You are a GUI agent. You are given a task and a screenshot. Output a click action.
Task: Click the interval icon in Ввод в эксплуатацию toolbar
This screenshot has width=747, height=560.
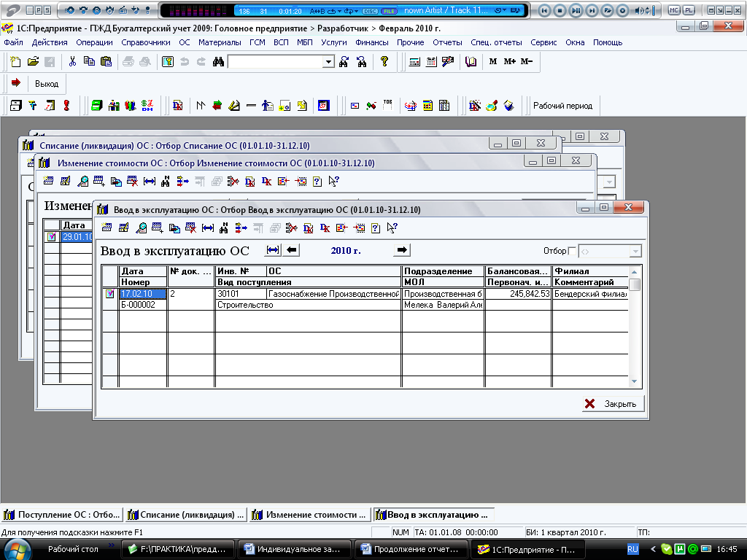[208, 228]
